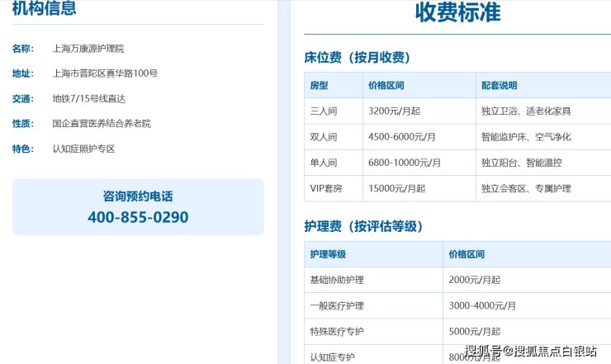Click the 名称 field label
The height and width of the screenshot is (364, 611).
tap(23, 49)
